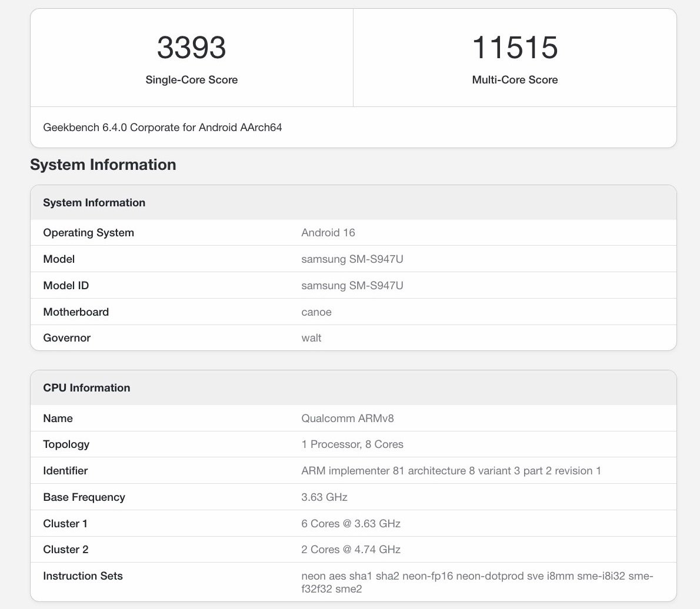Select the 11515 multi-core score number

click(x=515, y=47)
